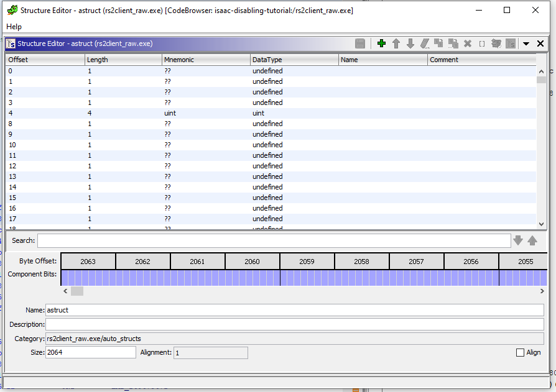The image size is (556, 392).
Task: Click the Name cell of offset 2 row
Action: click(x=383, y=92)
